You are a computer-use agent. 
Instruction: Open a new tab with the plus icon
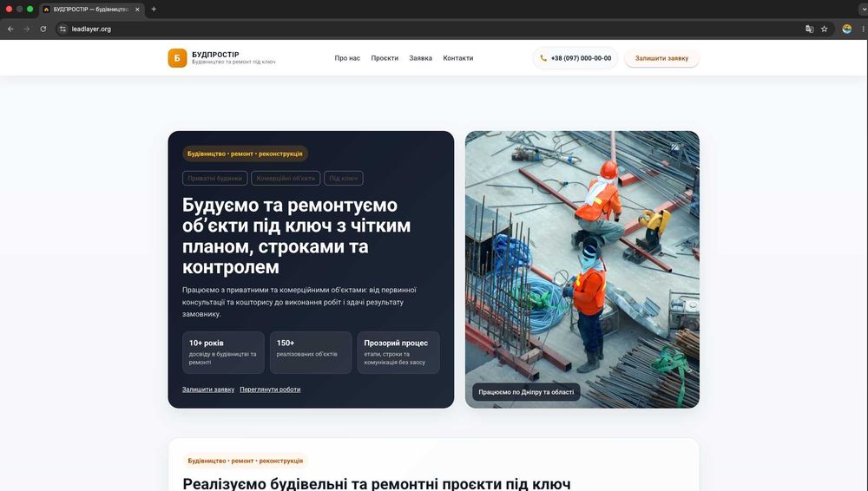(x=154, y=9)
